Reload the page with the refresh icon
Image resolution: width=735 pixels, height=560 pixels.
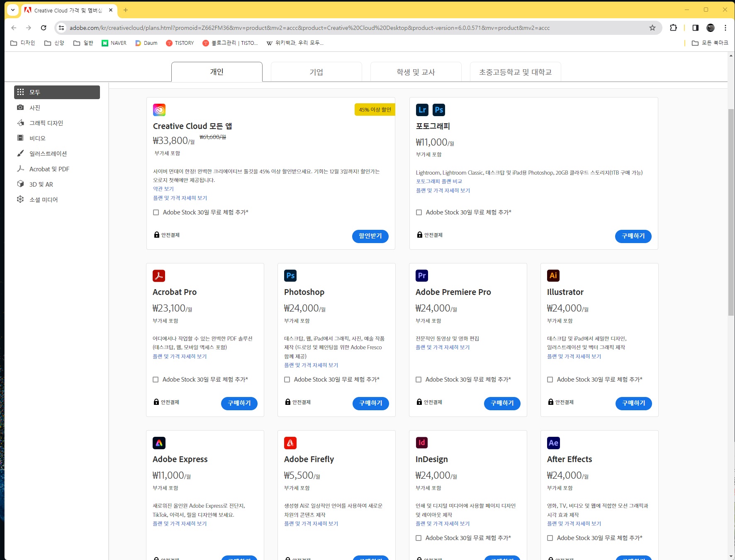point(44,28)
